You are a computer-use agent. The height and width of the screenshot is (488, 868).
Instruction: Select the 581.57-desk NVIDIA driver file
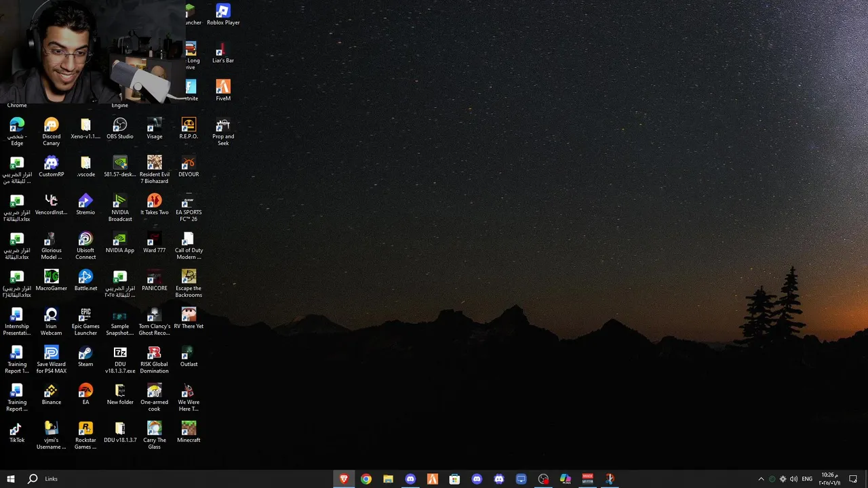(x=120, y=167)
